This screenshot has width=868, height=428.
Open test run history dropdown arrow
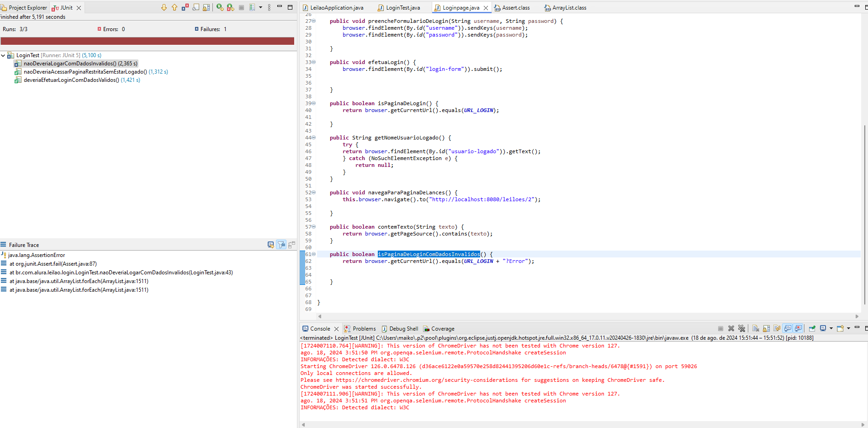point(260,7)
